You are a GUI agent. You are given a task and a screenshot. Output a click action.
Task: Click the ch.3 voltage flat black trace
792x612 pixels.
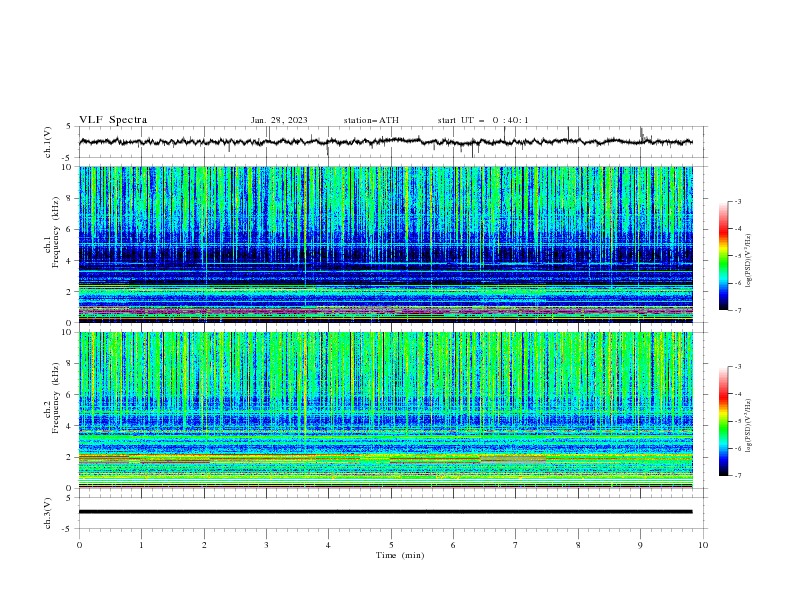click(386, 512)
